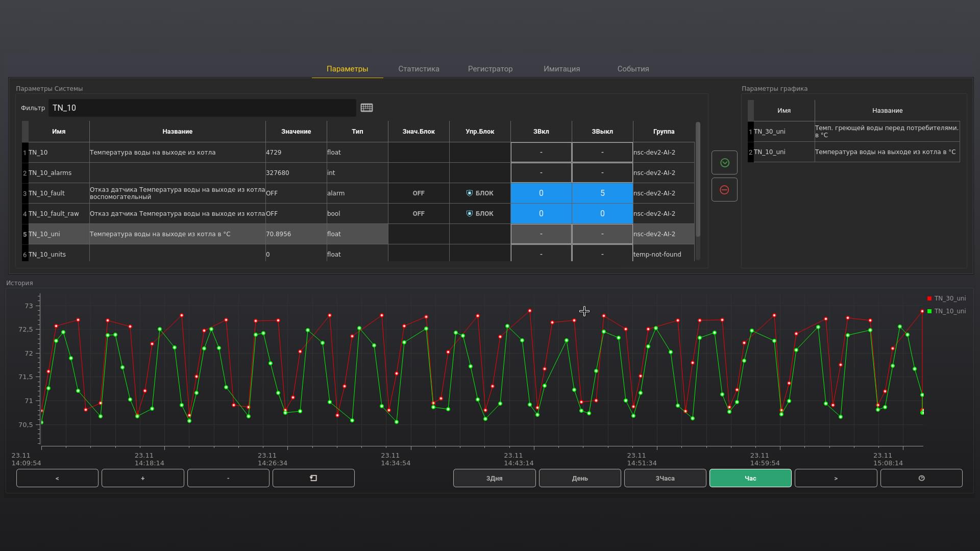Toggle TN_30_uni series in chart legend
The height and width of the screenshot is (551, 980).
946,298
